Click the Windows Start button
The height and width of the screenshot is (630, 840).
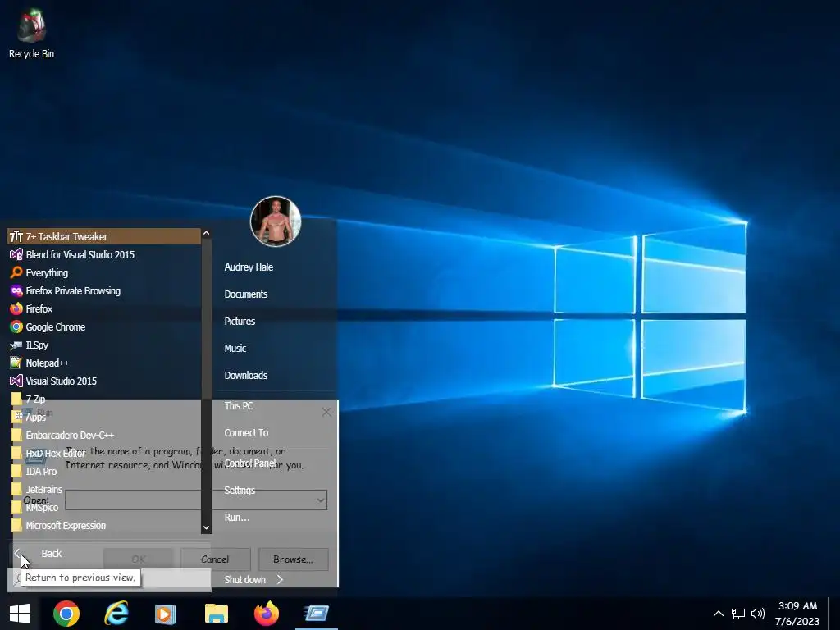20,614
